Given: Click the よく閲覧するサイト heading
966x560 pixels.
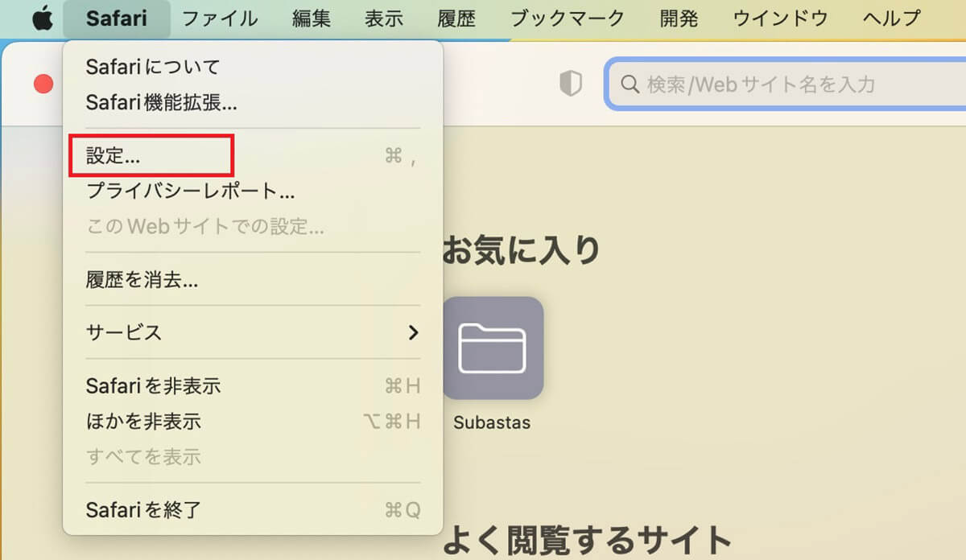Looking at the screenshot, I should pos(587,540).
